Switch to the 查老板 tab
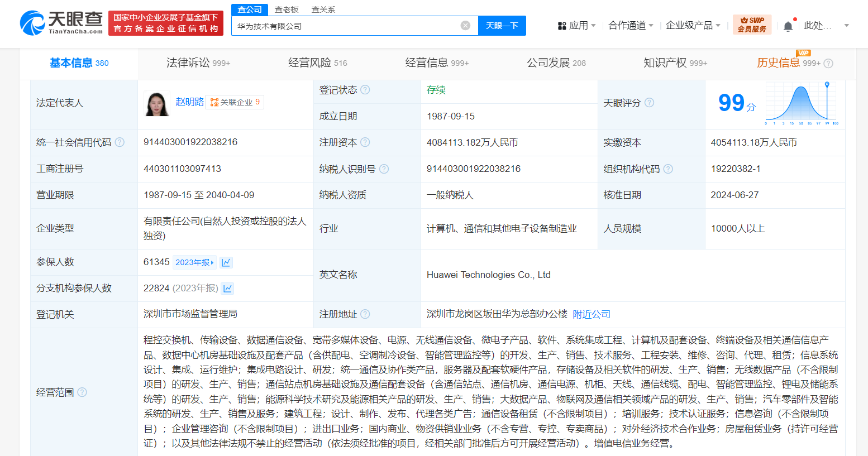This screenshot has height=456, width=868. (287, 9)
